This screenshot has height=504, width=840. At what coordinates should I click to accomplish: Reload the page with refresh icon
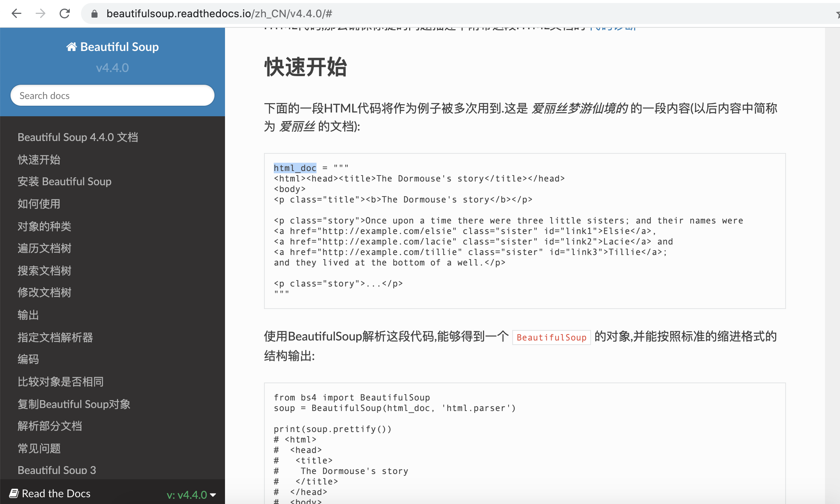pos(64,14)
